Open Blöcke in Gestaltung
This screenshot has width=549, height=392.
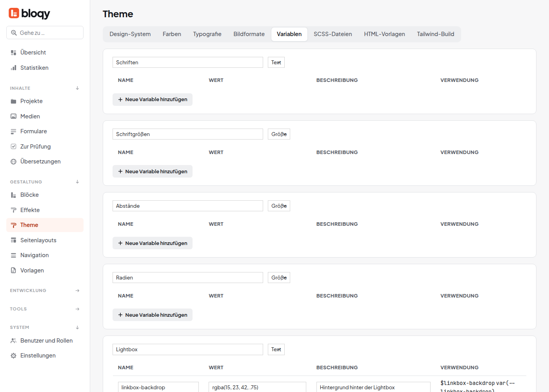pyautogui.click(x=45, y=195)
